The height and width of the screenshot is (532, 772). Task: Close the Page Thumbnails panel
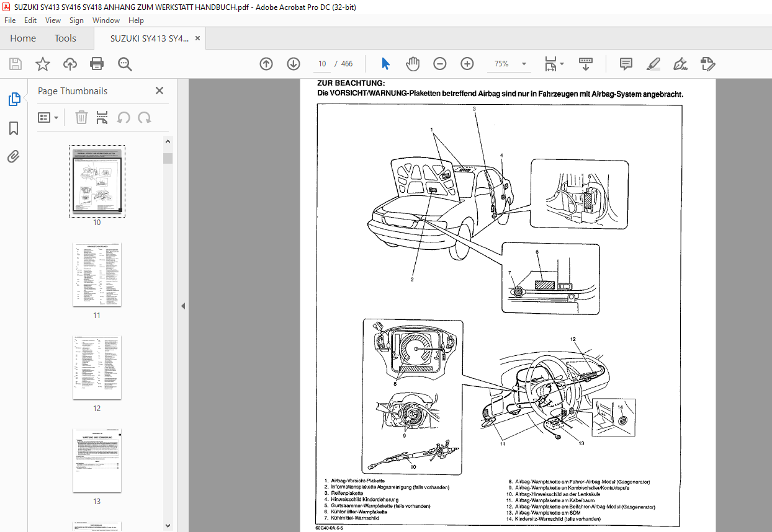click(159, 91)
